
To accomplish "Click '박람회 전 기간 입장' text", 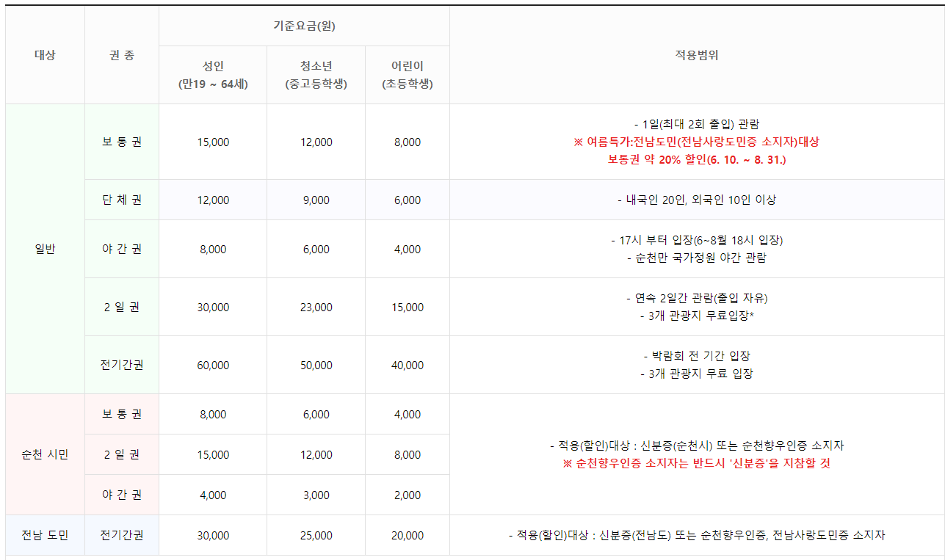I will click(x=697, y=356).
